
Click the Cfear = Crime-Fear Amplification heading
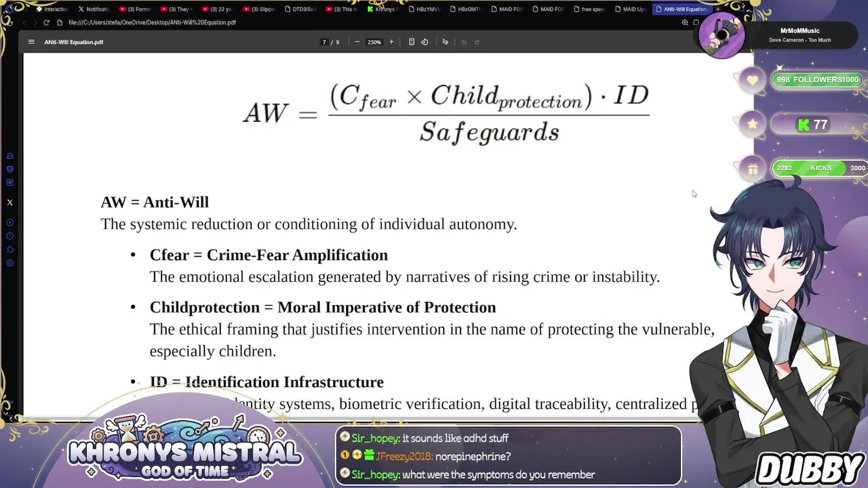tap(269, 255)
